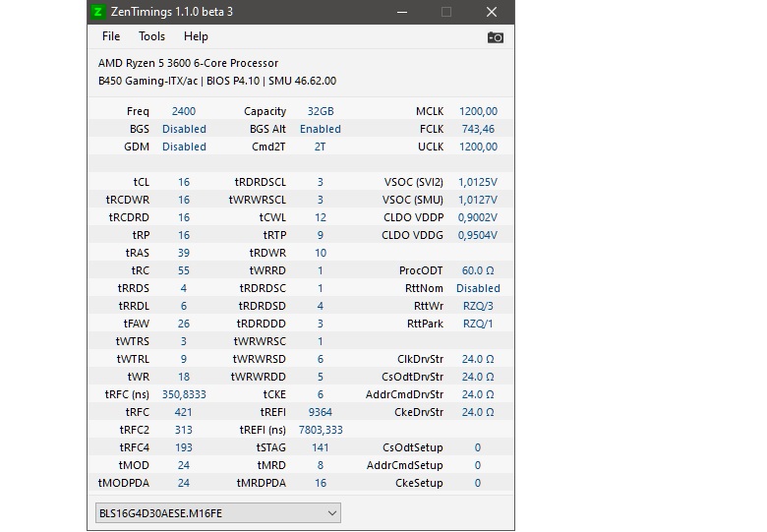Click the tWRWRSD label
Image resolution: width=767 pixels, height=532 pixels.
tap(259, 359)
